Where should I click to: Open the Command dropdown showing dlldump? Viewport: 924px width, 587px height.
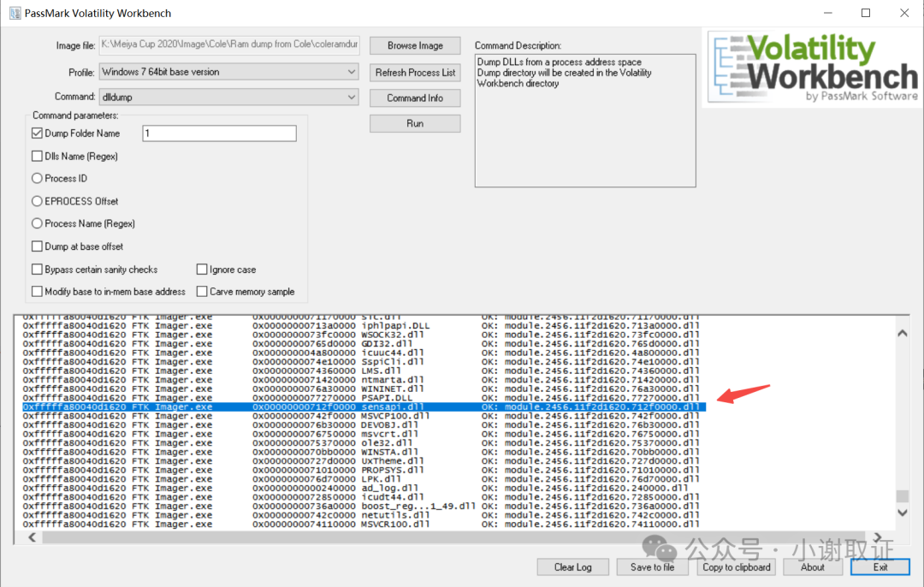pyautogui.click(x=228, y=97)
